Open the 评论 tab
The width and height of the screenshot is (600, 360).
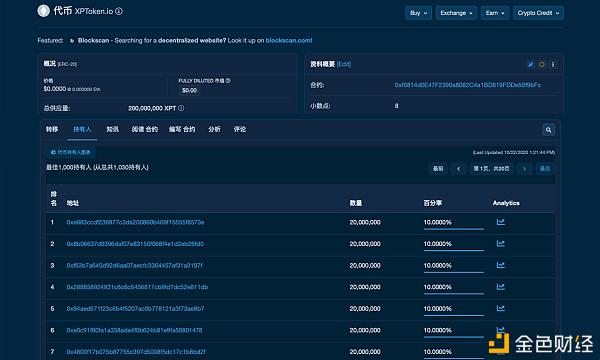click(x=240, y=129)
